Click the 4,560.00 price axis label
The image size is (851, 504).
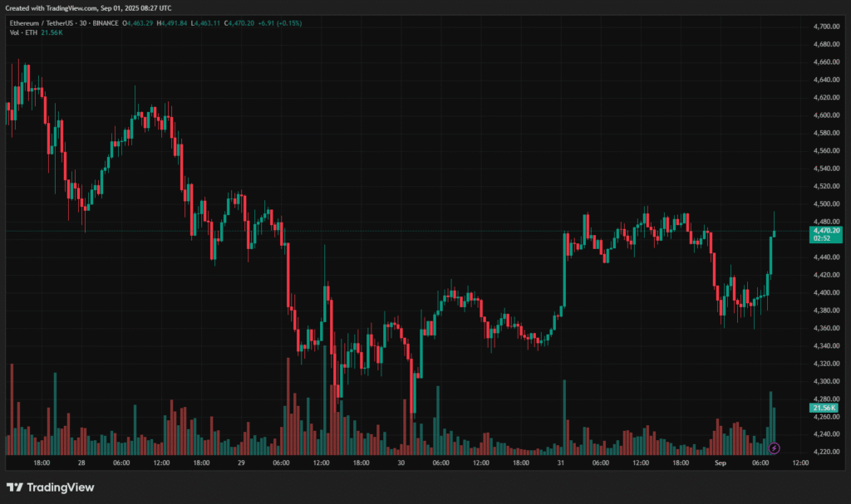click(x=827, y=151)
